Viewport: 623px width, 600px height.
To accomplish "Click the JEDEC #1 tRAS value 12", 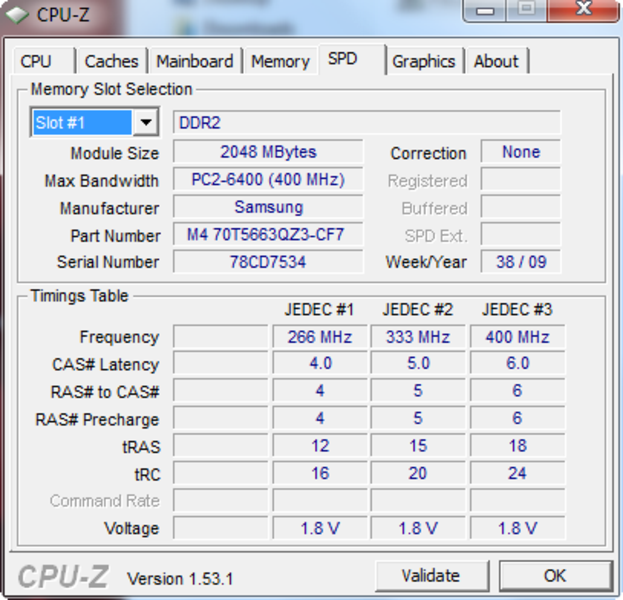I will (320, 446).
